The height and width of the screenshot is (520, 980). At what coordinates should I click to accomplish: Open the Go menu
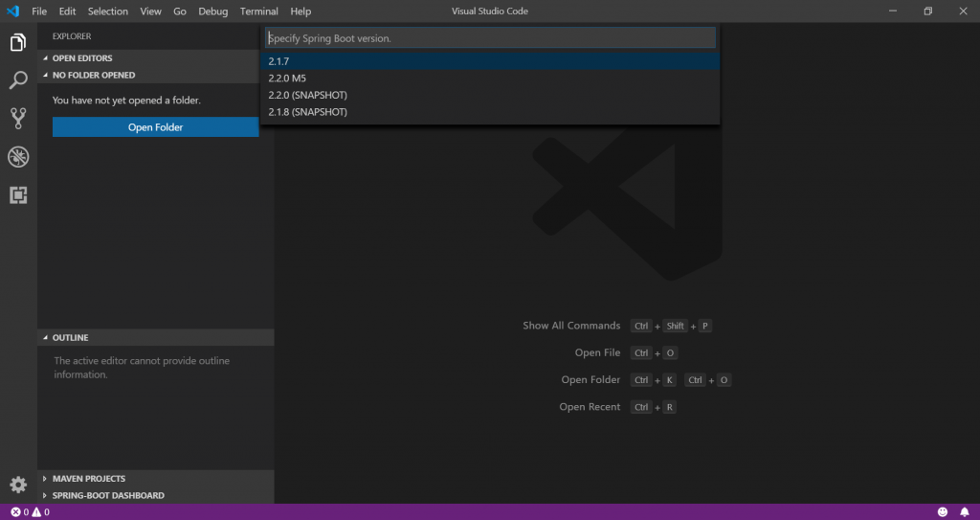coord(180,11)
